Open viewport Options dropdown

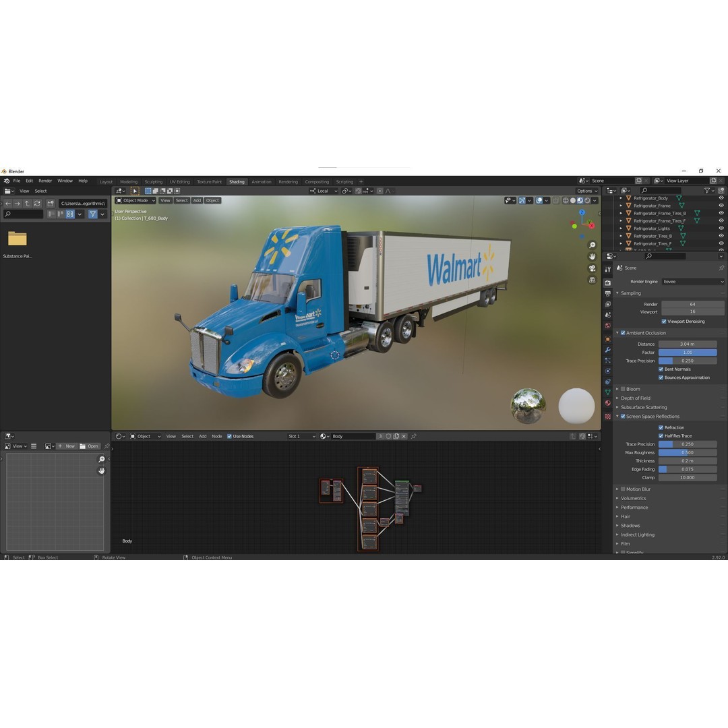[587, 191]
